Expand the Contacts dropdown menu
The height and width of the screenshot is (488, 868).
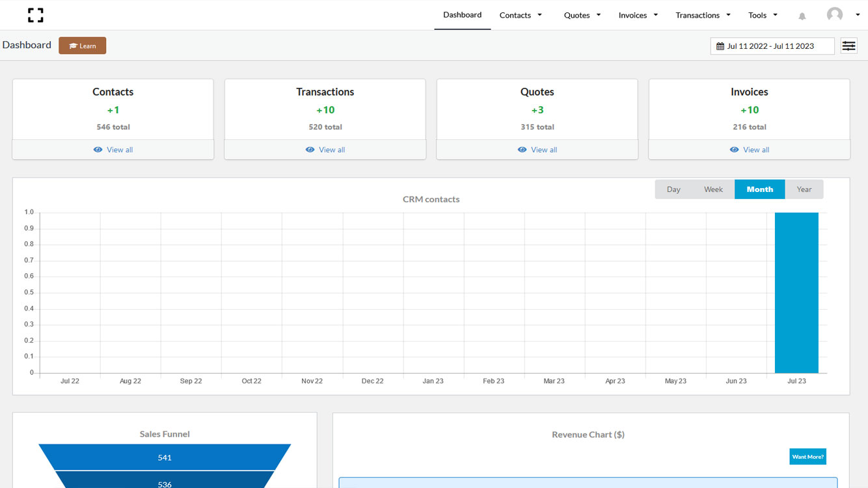click(x=521, y=15)
